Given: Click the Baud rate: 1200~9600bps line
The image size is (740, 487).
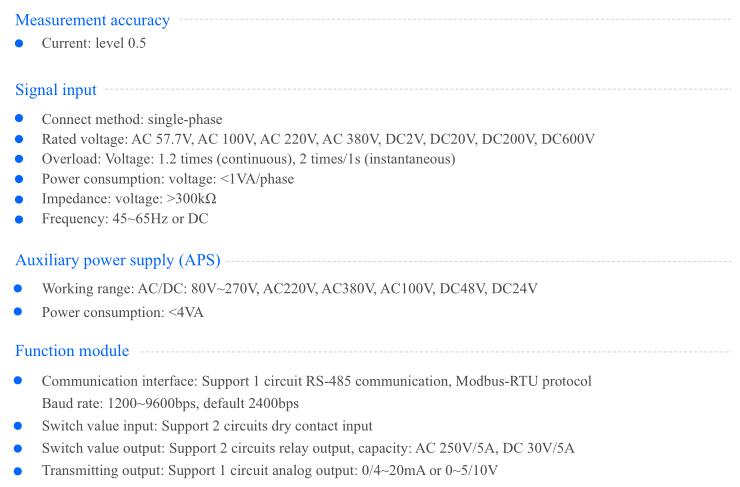Looking at the screenshot, I should (x=170, y=403).
